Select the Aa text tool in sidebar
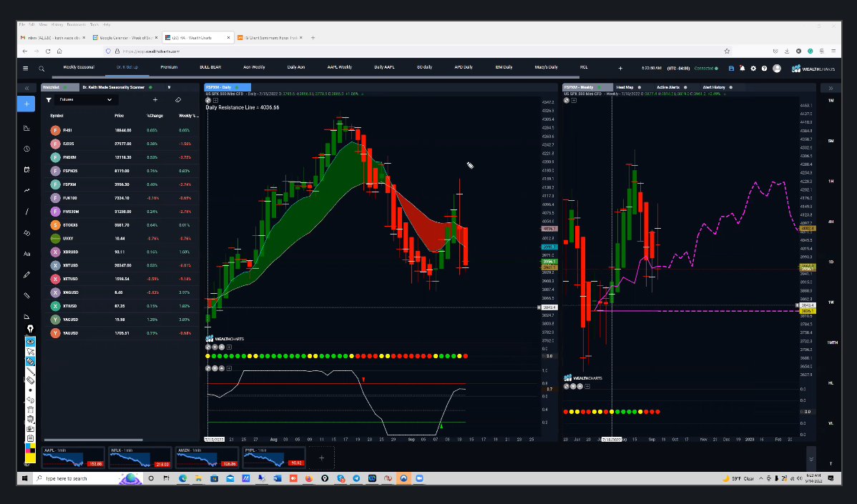This screenshot has width=857, height=504. click(26, 254)
